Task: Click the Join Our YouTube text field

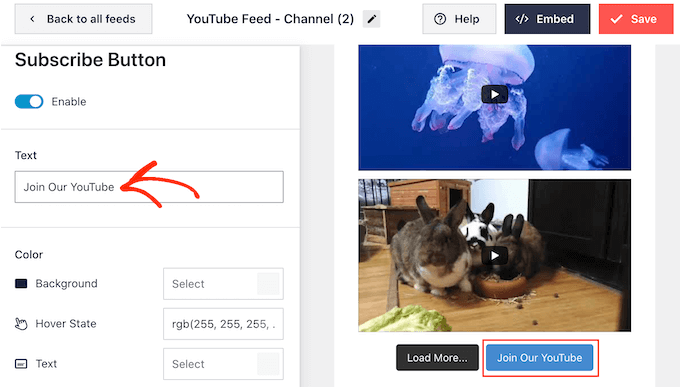Action: pyautogui.click(x=149, y=187)
